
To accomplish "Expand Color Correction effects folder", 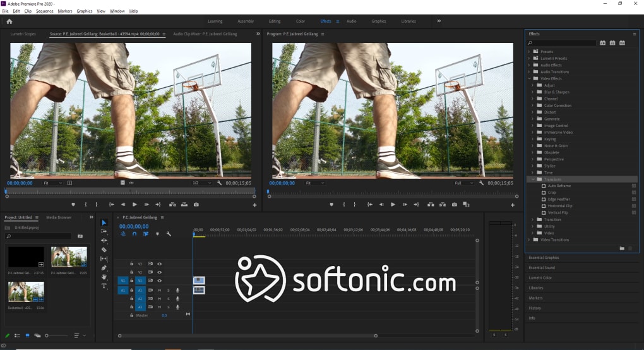I will (x=533, y=105).
